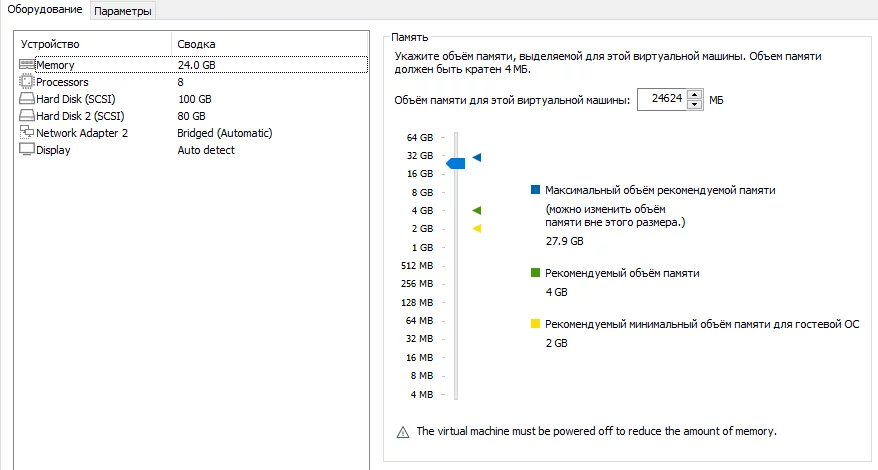Click blue maximum recommended memory marker

coord(477,157)
